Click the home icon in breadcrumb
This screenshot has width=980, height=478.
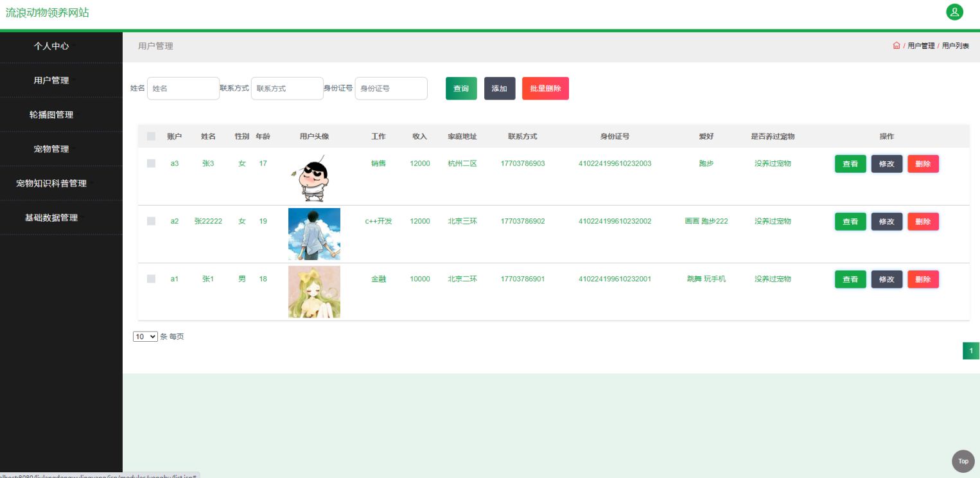coord(897,46)
